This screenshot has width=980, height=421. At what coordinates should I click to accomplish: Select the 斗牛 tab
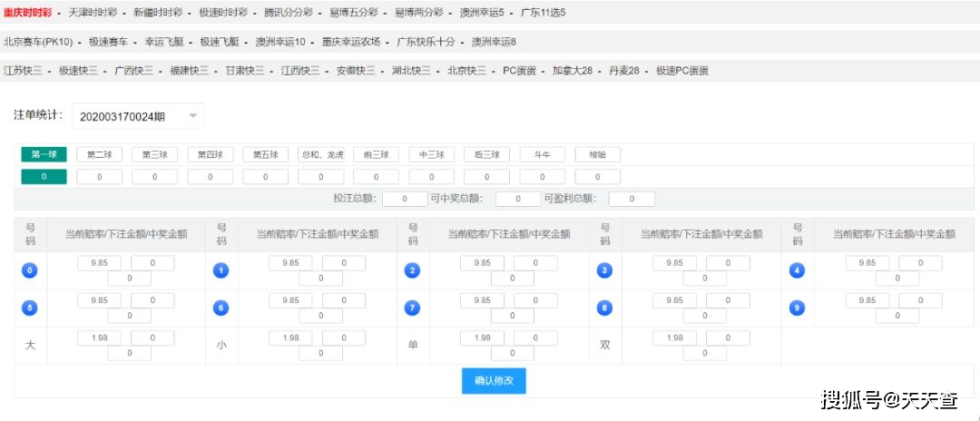point(542,154)
